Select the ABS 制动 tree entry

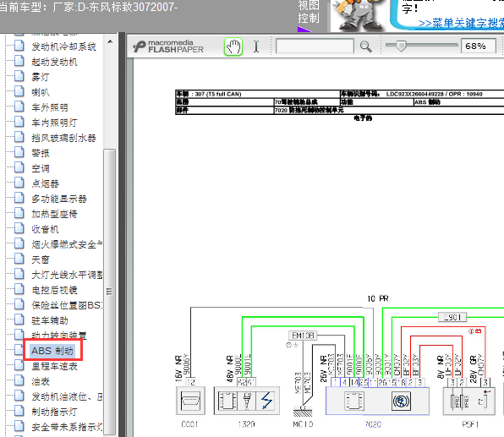tap(52, 351)
